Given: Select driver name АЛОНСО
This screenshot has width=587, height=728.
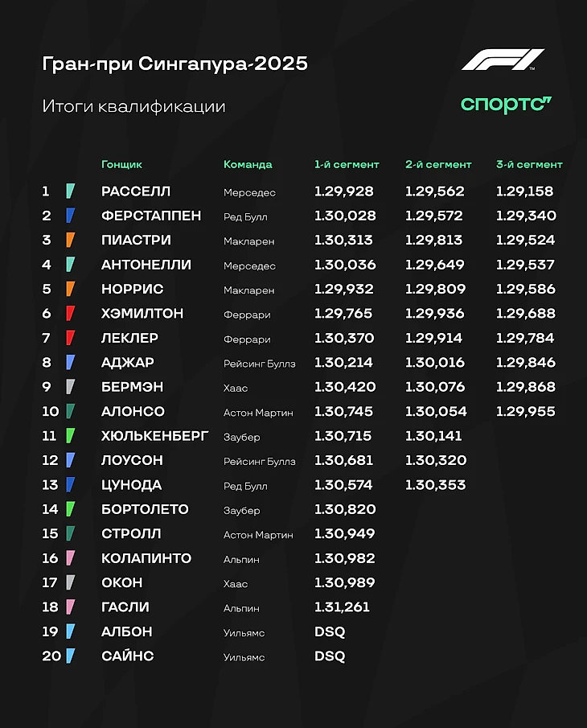Looking at the screenshot, I should coord(133,411).
